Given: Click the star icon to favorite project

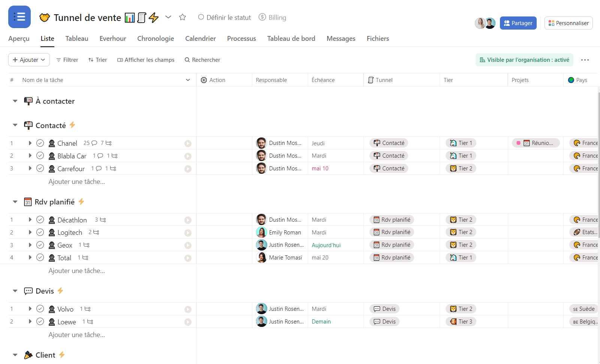Looking at the screenshot, I should click(183, 17).
